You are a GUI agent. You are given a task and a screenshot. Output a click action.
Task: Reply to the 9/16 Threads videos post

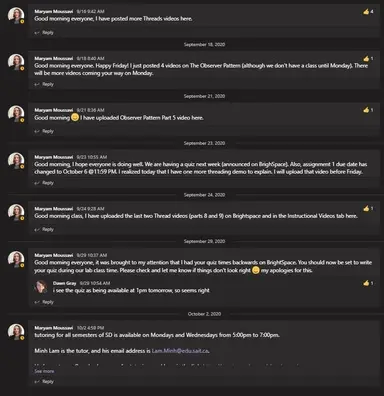[44, 33]
